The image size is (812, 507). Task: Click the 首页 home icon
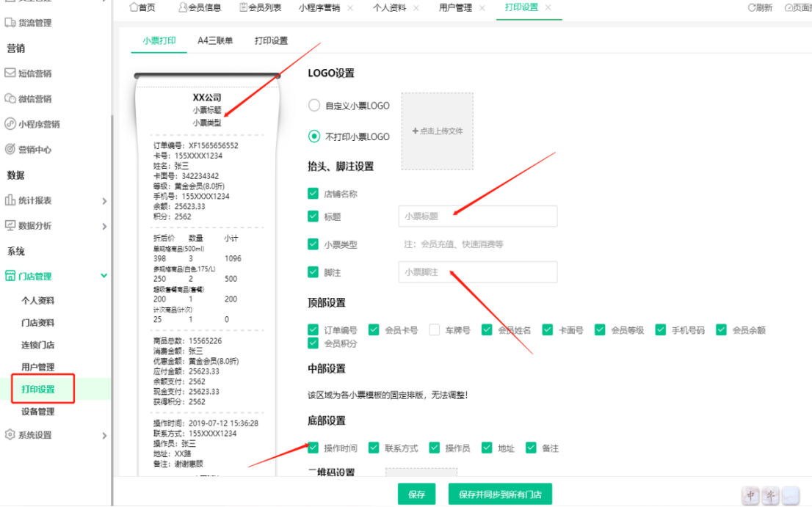132,8
